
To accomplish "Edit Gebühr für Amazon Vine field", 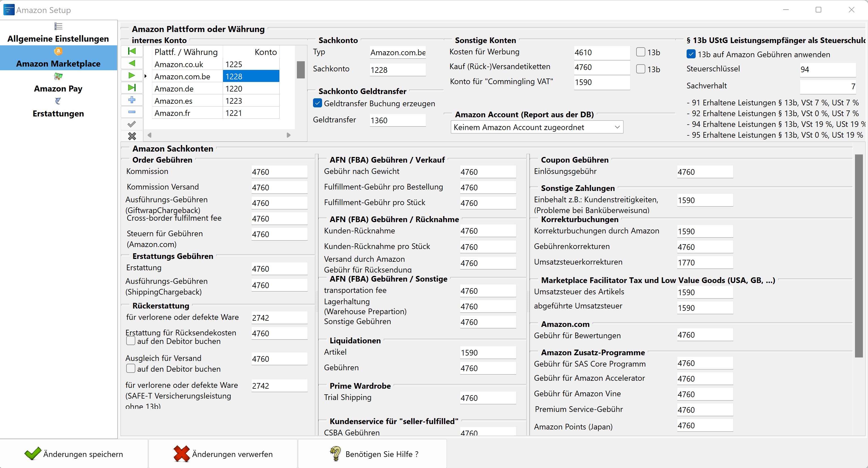I will pos(705,394).
